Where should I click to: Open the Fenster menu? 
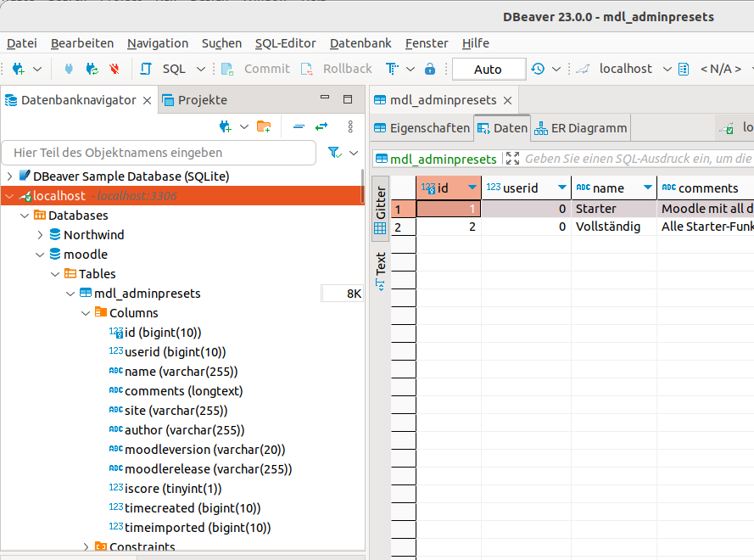(x=427, y=43)
